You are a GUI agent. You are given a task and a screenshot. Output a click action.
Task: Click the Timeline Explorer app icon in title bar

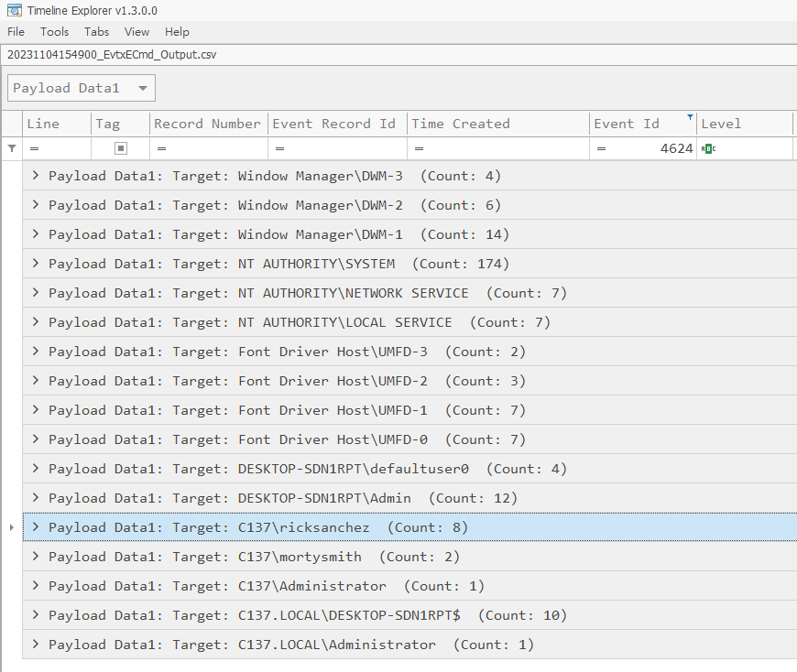[15, 10]
